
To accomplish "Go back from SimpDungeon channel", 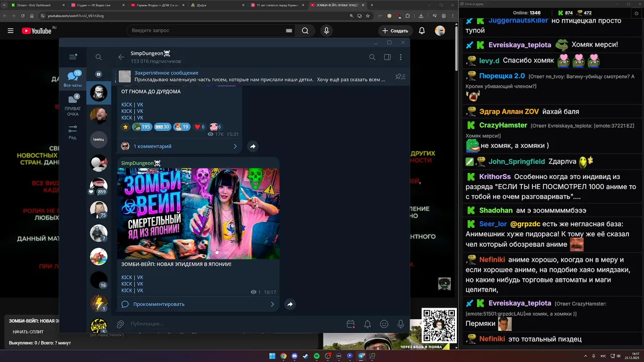I will point(121,57).
